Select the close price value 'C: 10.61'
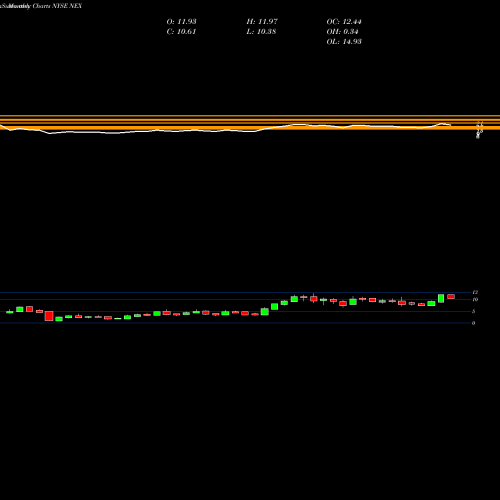Image resolution: width=500 pixels, height=500 pixels. coord(181,32)
